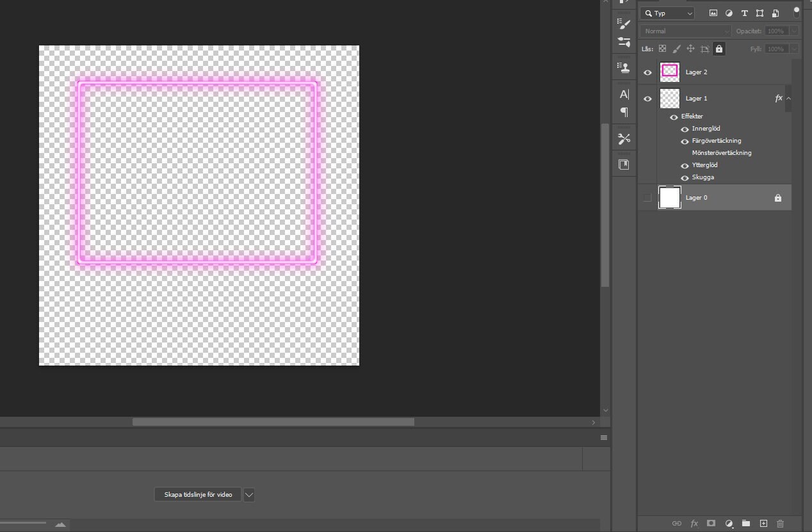
Task: Click the horizontal canvas scrollbar
Action: point(273,422)
